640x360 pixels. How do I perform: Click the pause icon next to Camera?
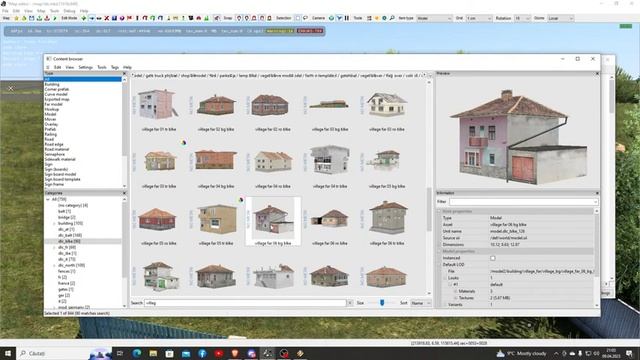[347, 18]
